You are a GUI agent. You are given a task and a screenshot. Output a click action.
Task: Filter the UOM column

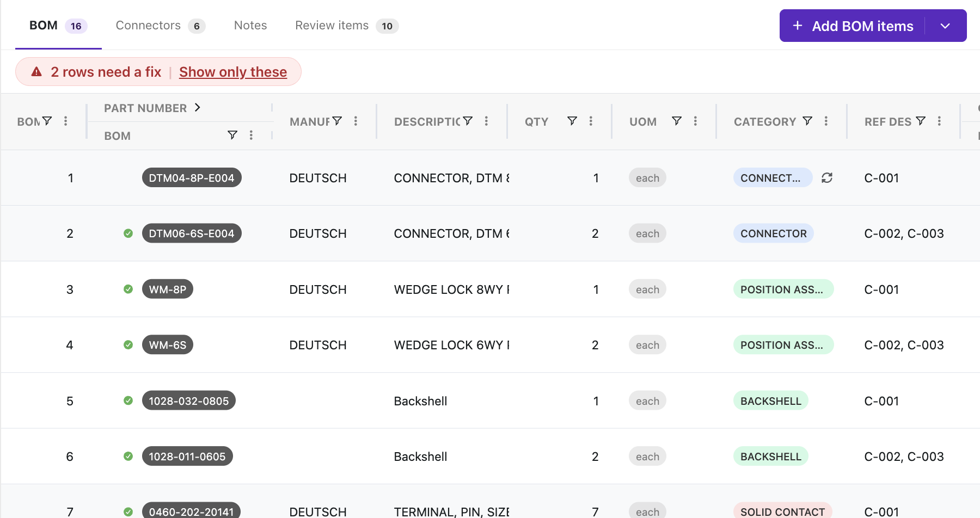coord(677,121)
